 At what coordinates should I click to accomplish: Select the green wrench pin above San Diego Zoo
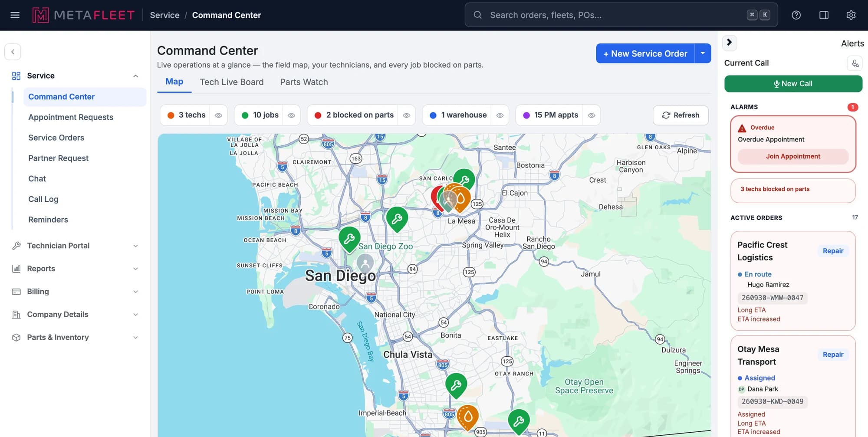point(397,218)
